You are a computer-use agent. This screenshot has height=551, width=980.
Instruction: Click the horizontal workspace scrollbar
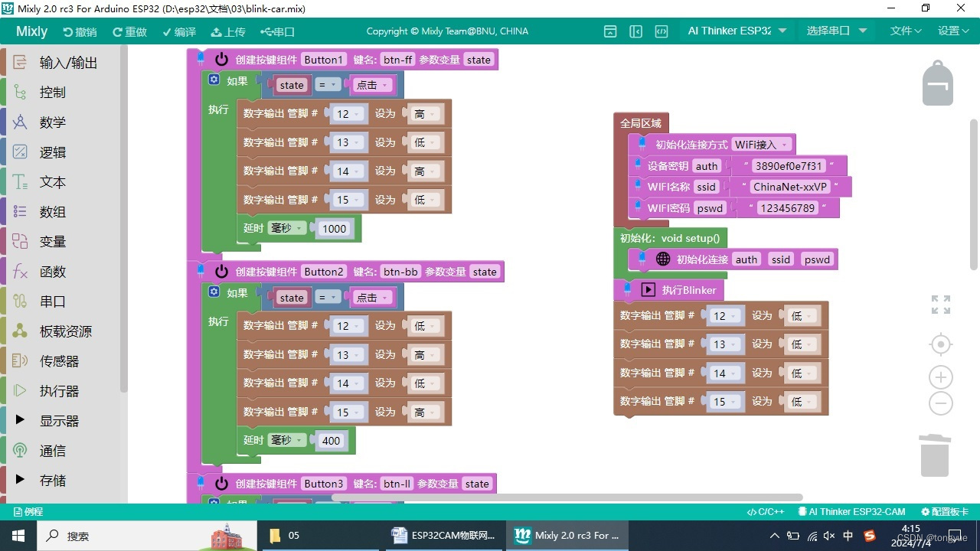pos(567,497)
